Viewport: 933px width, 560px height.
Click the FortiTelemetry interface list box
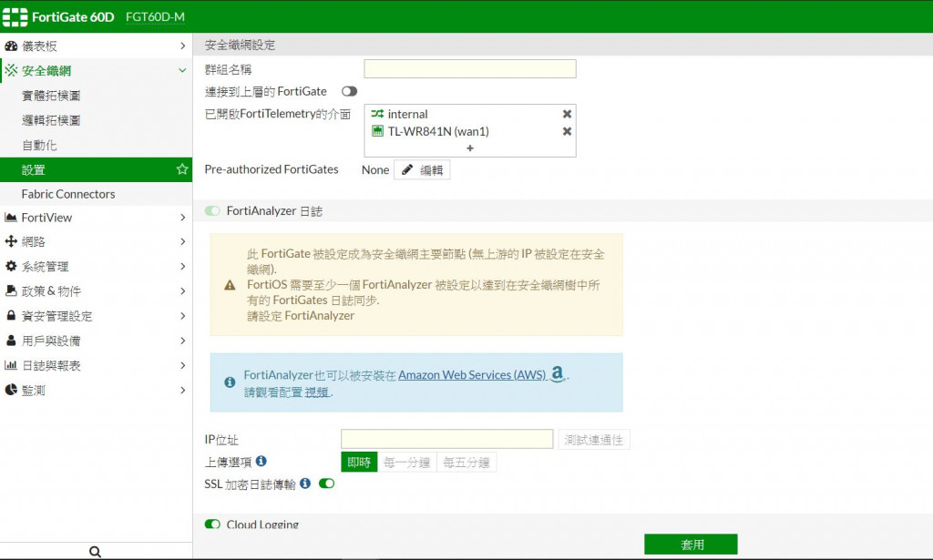click(x=470, y=131)
